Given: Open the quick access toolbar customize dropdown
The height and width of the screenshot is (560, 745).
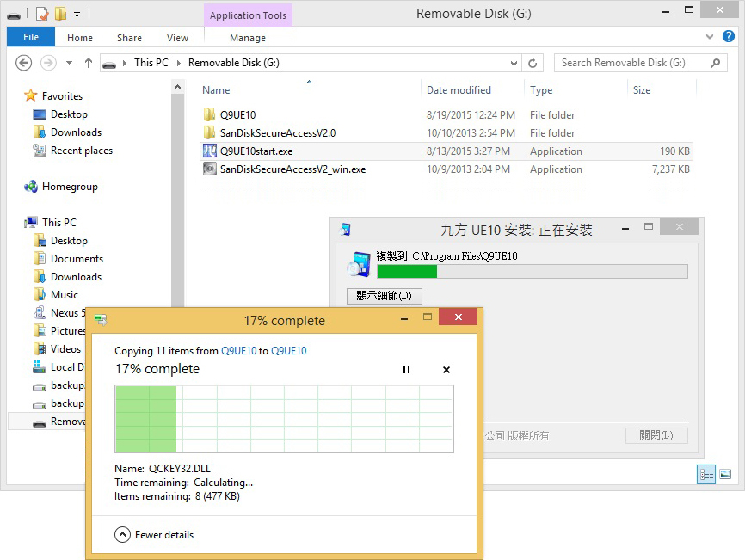Looking at the screenshot, I should point(77,15).
